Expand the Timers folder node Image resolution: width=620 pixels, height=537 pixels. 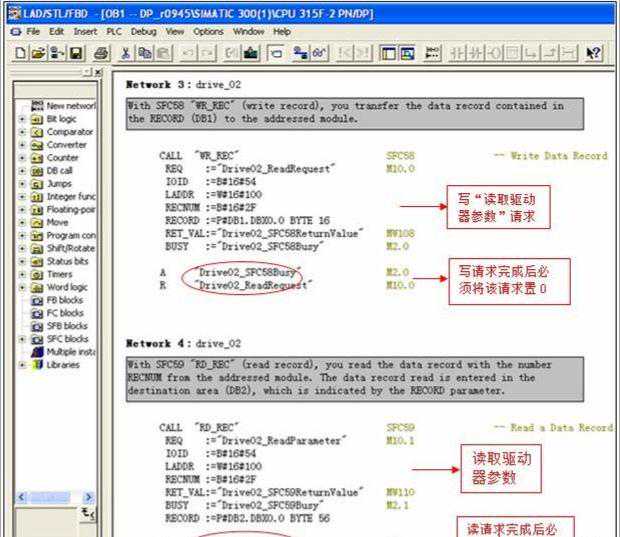point(23,274)
